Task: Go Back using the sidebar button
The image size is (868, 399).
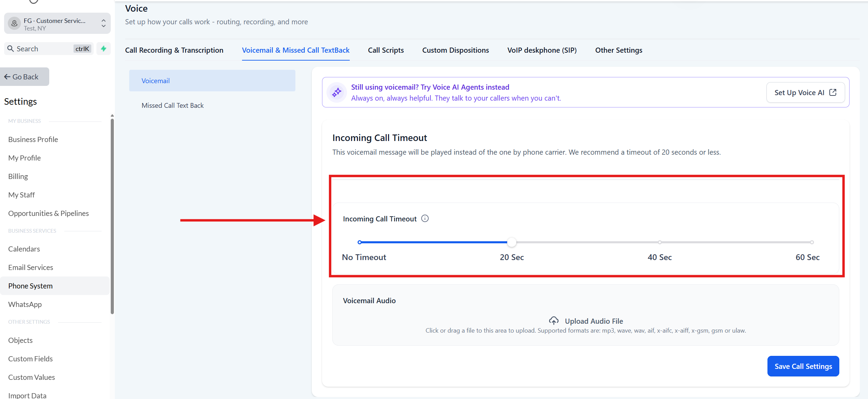Action: (25, 77)
